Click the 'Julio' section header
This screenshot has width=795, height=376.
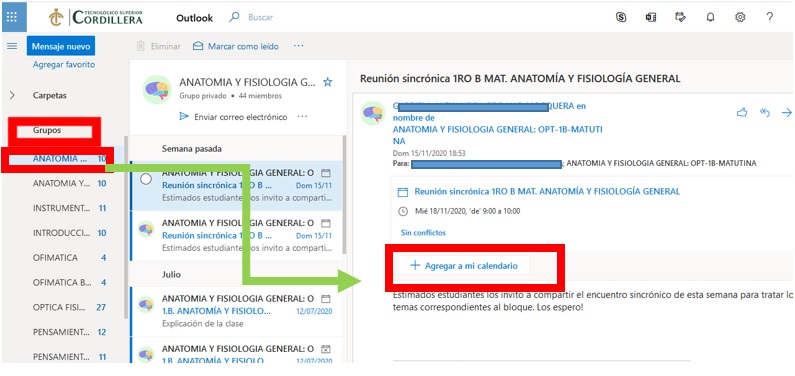point(171,274)
